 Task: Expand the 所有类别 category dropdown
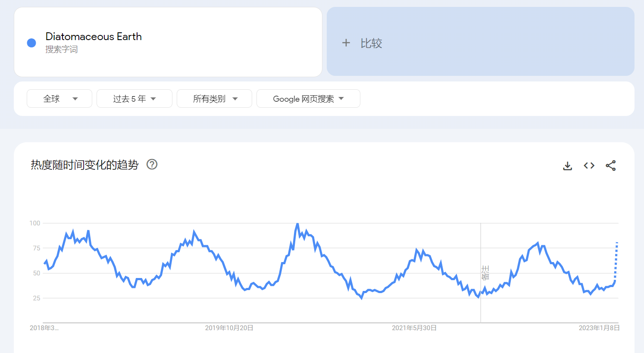[214, 99]
